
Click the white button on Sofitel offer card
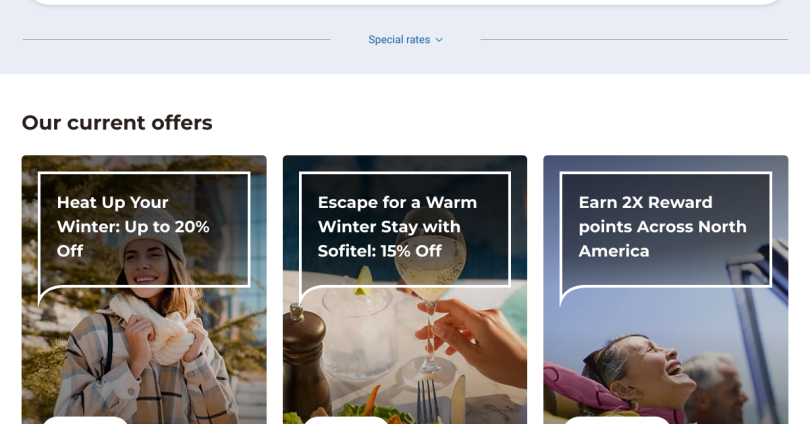[346, 420]
